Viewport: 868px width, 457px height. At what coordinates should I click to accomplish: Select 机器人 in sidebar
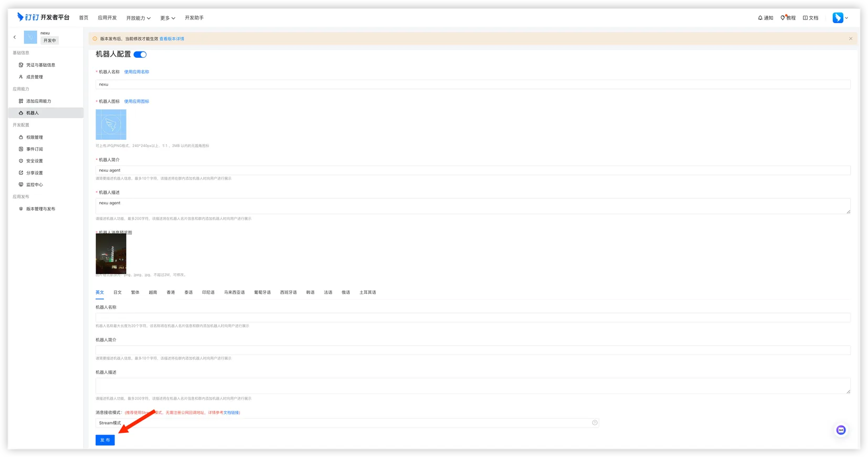46,113
